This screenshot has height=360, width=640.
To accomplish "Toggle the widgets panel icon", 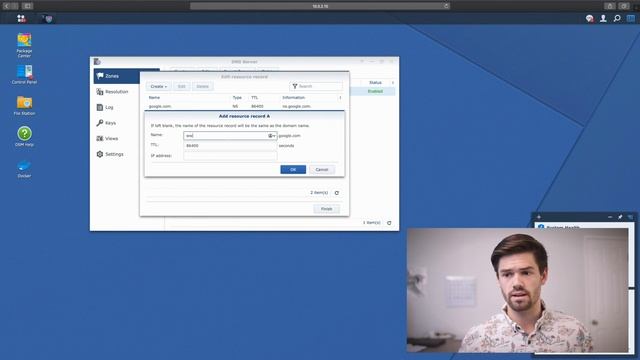I will (631, 18).
